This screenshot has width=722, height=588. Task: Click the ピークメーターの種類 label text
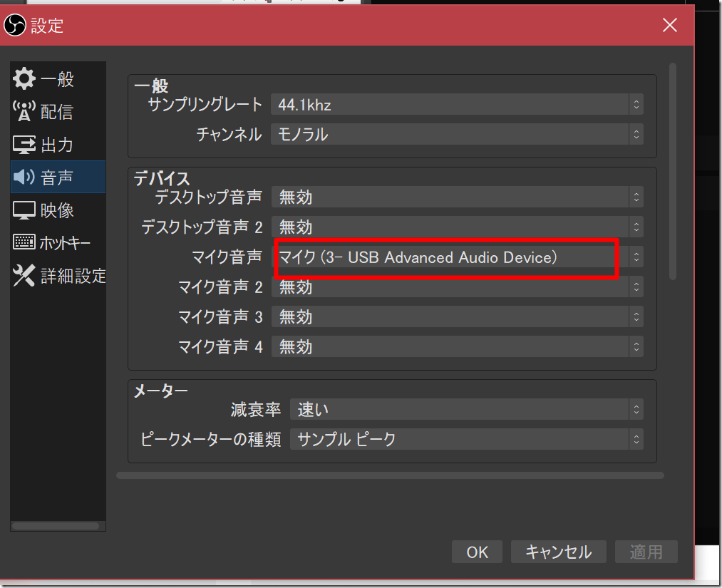[x=210, y=439]
